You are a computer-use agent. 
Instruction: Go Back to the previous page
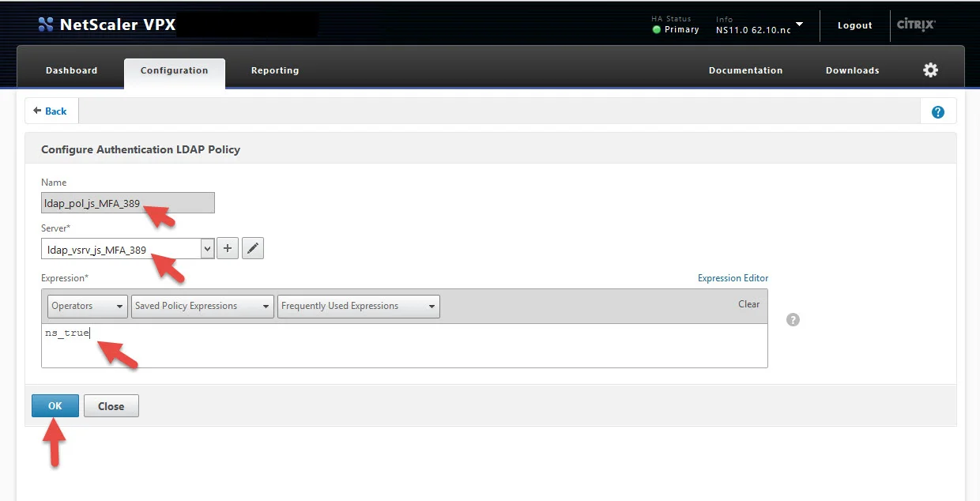51,111
